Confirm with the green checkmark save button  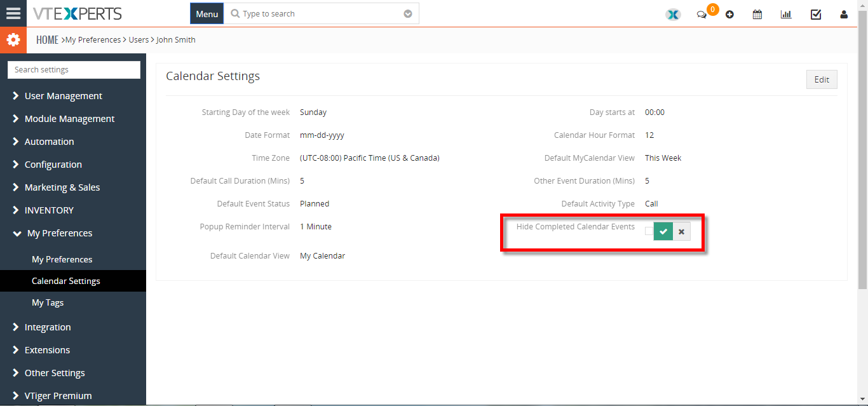663,231
